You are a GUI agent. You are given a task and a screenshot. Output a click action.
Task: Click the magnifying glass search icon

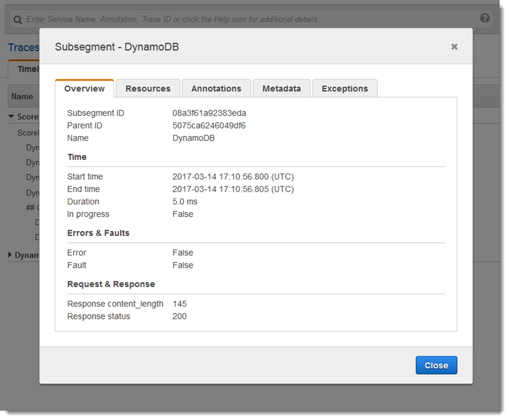[17, 19]
